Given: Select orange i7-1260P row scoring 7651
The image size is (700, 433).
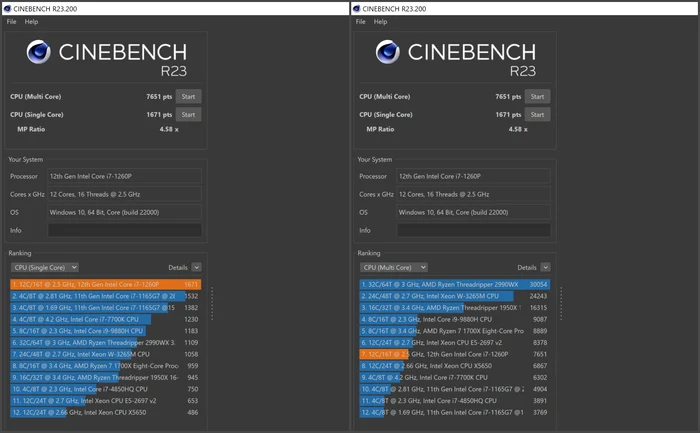Looking at the screenshot, I should click(454, 354).
